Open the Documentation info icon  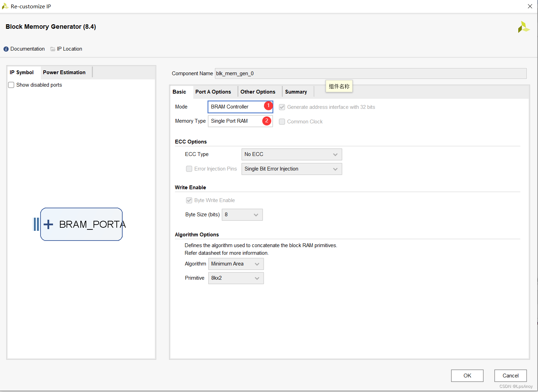pos(6,49)
